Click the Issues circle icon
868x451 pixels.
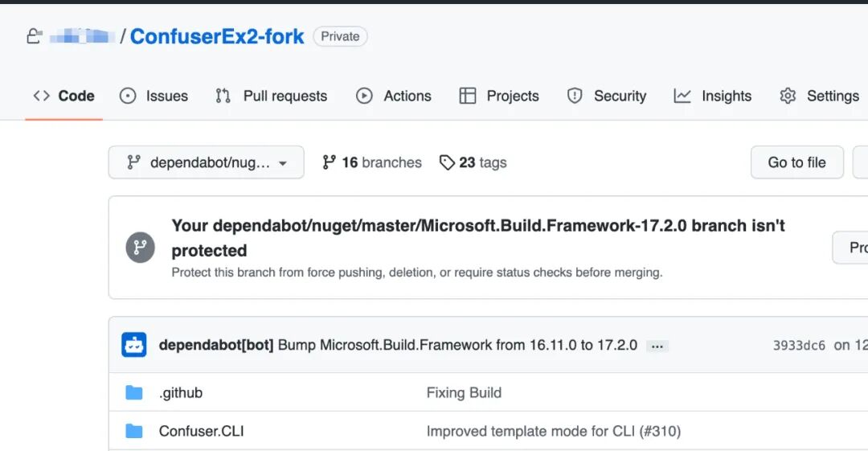coord(128,96)
